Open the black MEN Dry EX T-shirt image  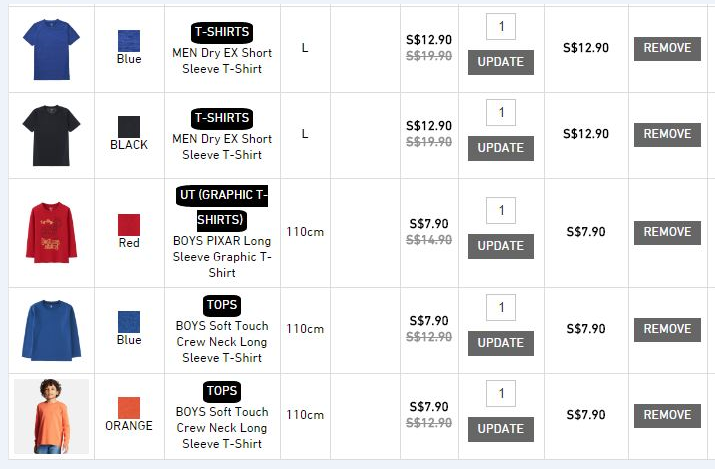coord(50,133)
